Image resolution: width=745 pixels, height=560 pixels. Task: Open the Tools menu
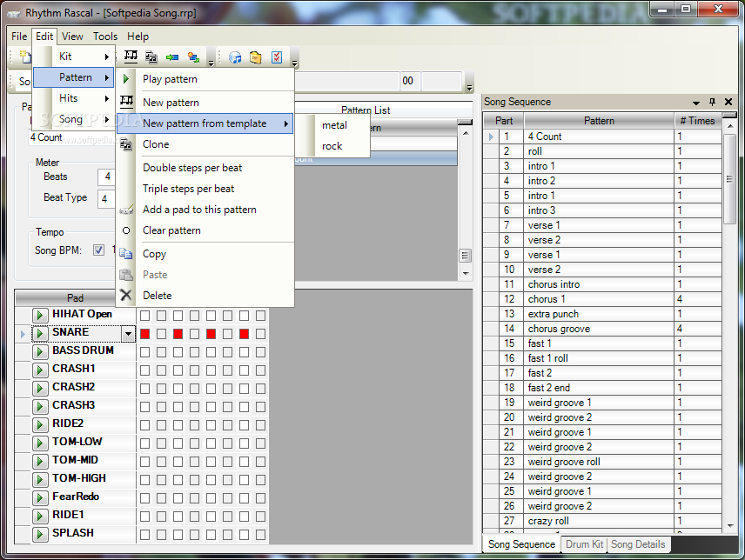click(105, 36)
